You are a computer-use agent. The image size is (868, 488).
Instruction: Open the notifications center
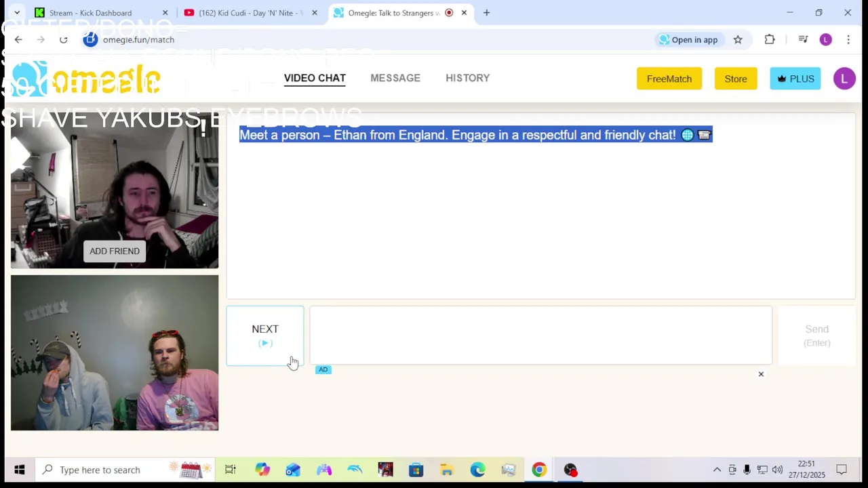(x=842, y=470)
